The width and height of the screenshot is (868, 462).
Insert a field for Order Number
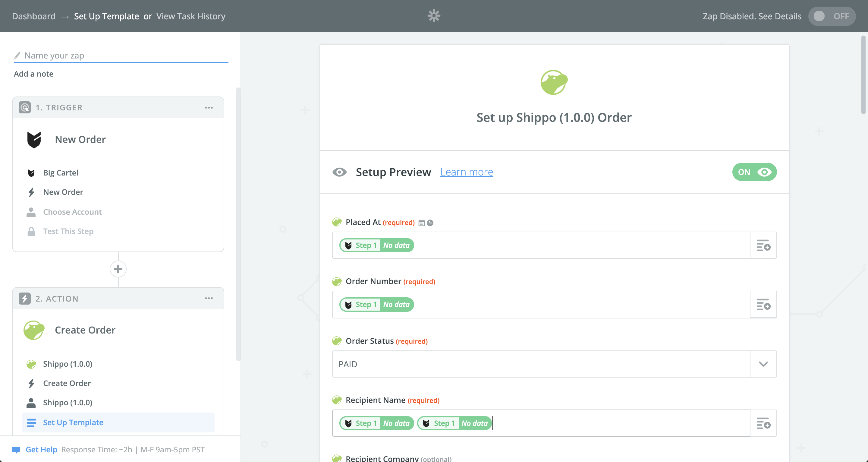click(x=763, y=305)
